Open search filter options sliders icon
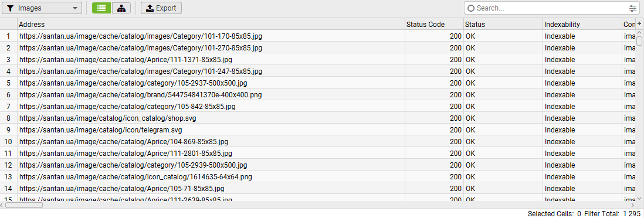This screenshot has height=218, width=644. pos(632,8)
